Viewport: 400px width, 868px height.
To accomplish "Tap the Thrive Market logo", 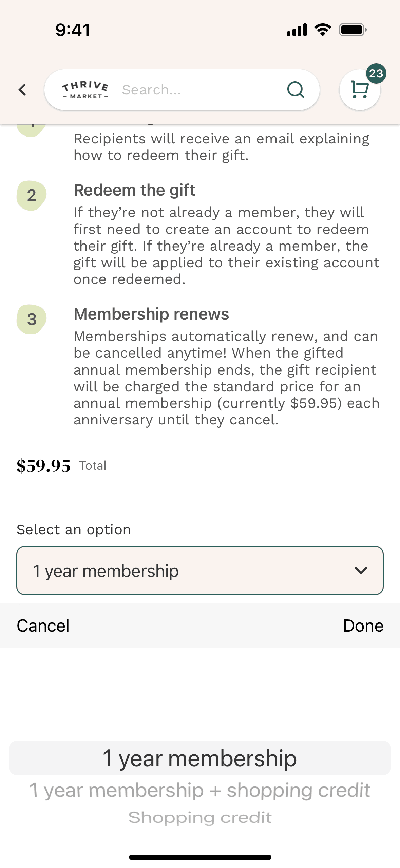I will coord(85,90).
